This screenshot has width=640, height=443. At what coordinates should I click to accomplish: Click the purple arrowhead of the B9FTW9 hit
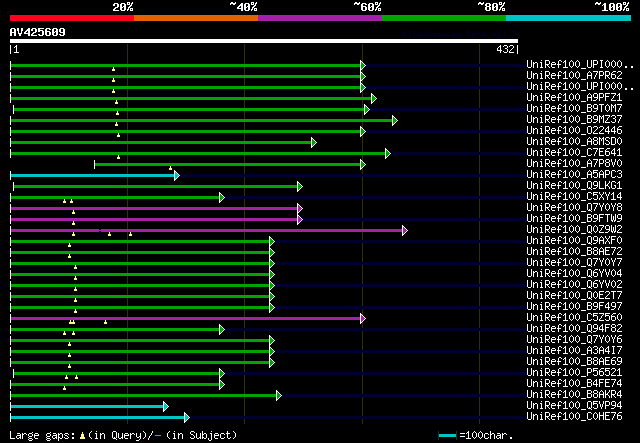click(x=300, y=220)
